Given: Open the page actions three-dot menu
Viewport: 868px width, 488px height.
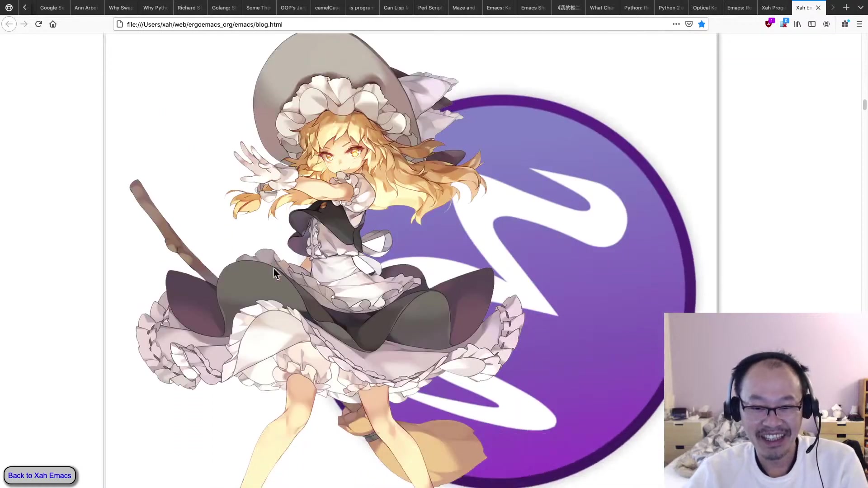Looking at the screenshot, I should [676, 24].
